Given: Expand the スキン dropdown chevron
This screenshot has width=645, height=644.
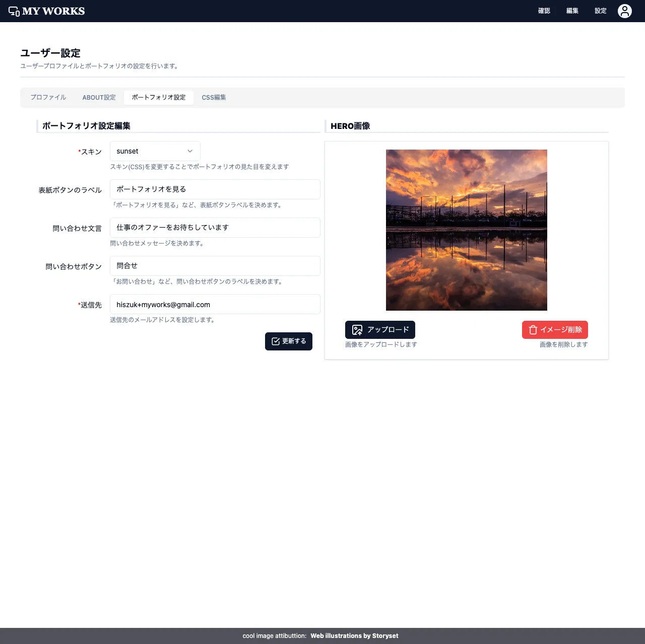Looking at the screenshot, I should coord(190,151).
